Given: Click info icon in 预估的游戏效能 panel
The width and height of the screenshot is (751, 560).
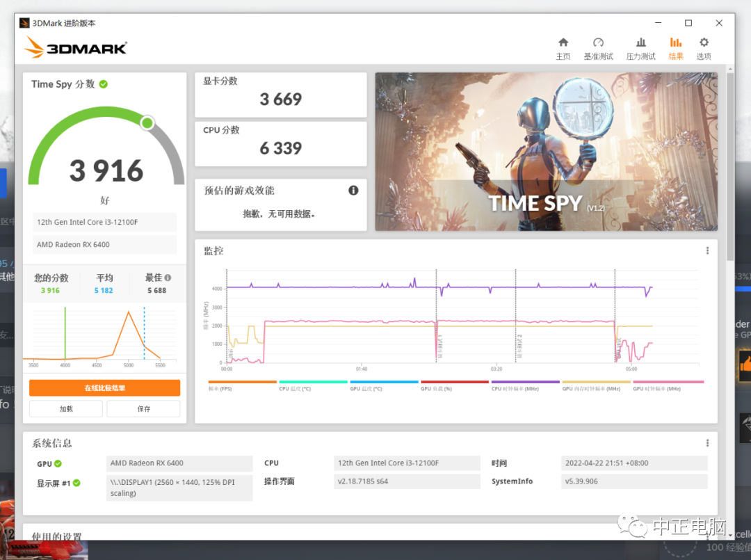Looking at the screenshot, I should click(x=353, y=190).
